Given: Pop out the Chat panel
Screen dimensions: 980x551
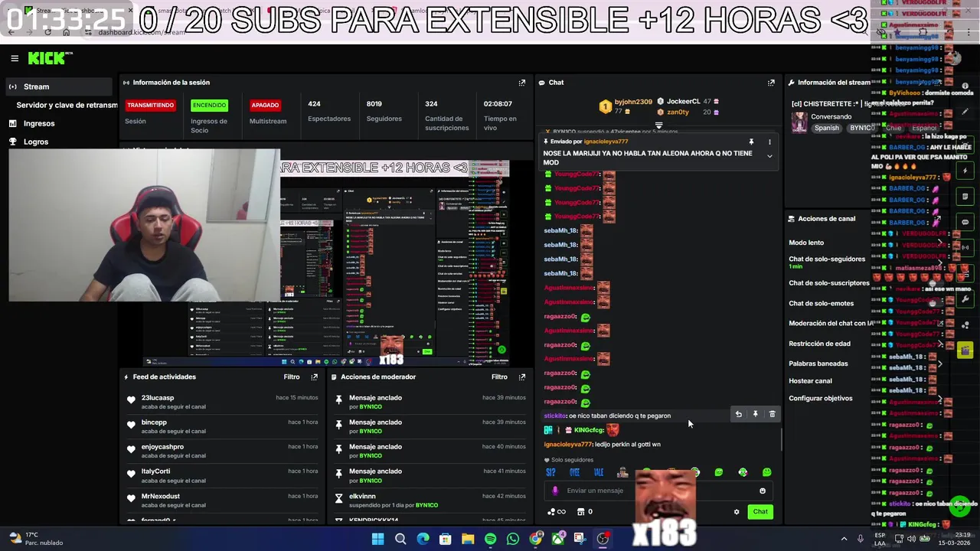Looking at the screenshot, I should [x=771, y=83].
